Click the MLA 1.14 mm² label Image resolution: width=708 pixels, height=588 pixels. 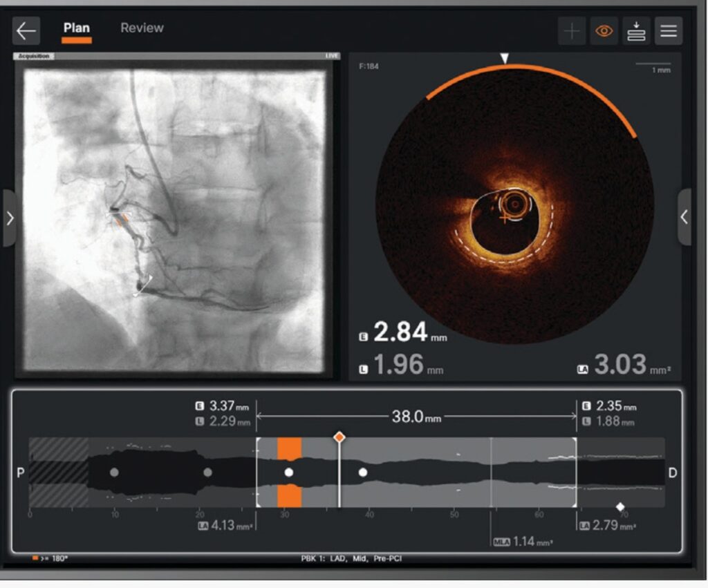[523, 542]
